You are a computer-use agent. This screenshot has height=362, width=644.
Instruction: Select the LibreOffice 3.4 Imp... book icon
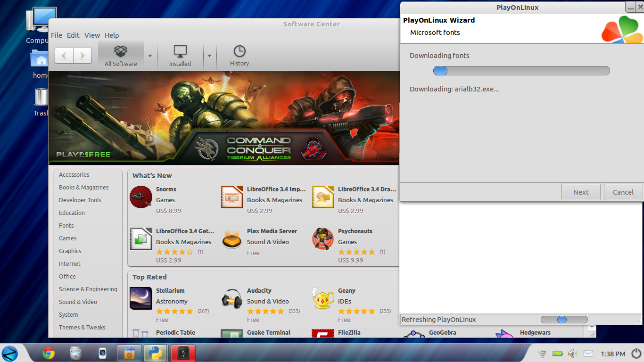coord(232,197)
